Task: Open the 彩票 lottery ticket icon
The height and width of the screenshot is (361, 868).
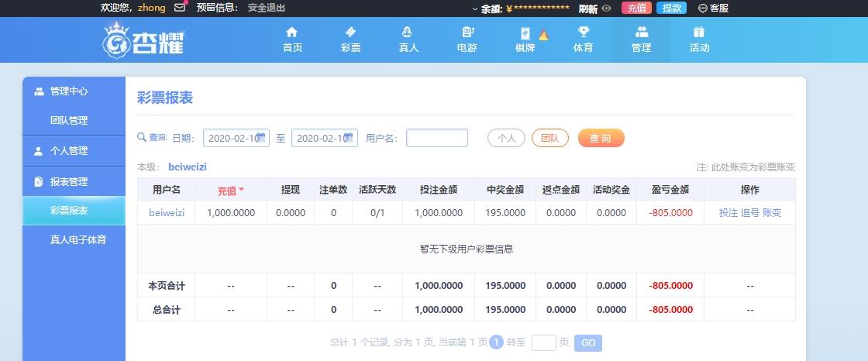Action: click(350, 33)
